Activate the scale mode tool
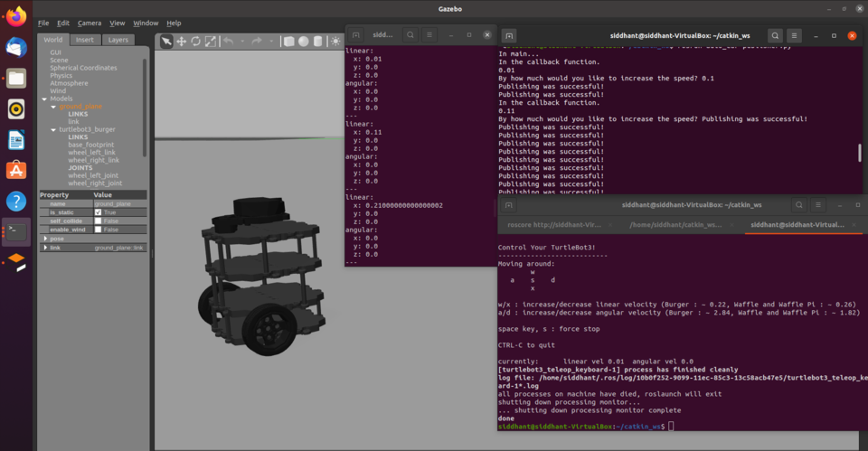Viewport: 868px width, 451px height. (x=211, y=42)
